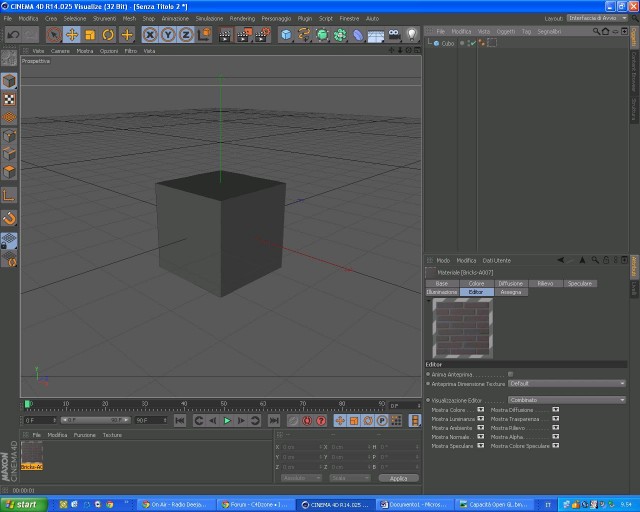Toggle X axis lock button

point(150,35)
